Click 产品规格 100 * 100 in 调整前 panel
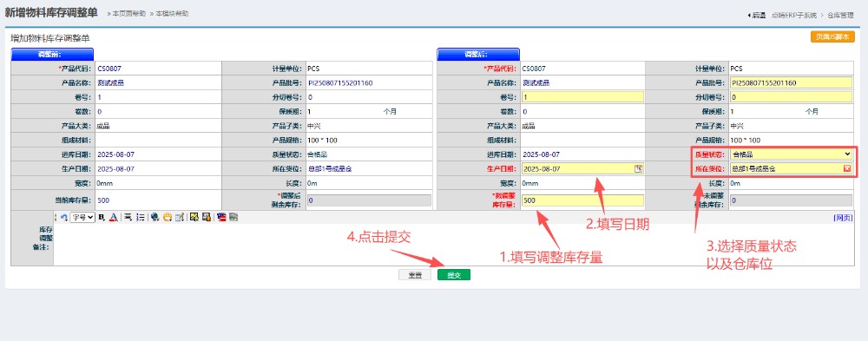868x341 pixels. 322,140
